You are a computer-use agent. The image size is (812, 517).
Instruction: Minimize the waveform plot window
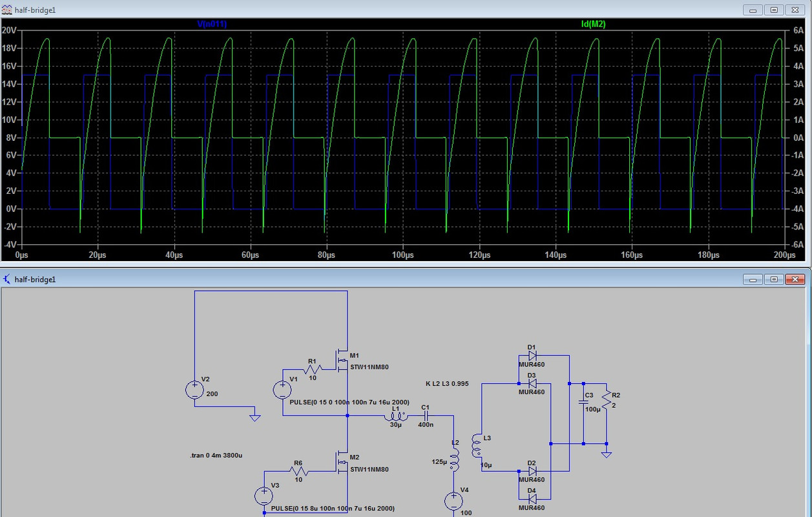[x=753, y=10]
